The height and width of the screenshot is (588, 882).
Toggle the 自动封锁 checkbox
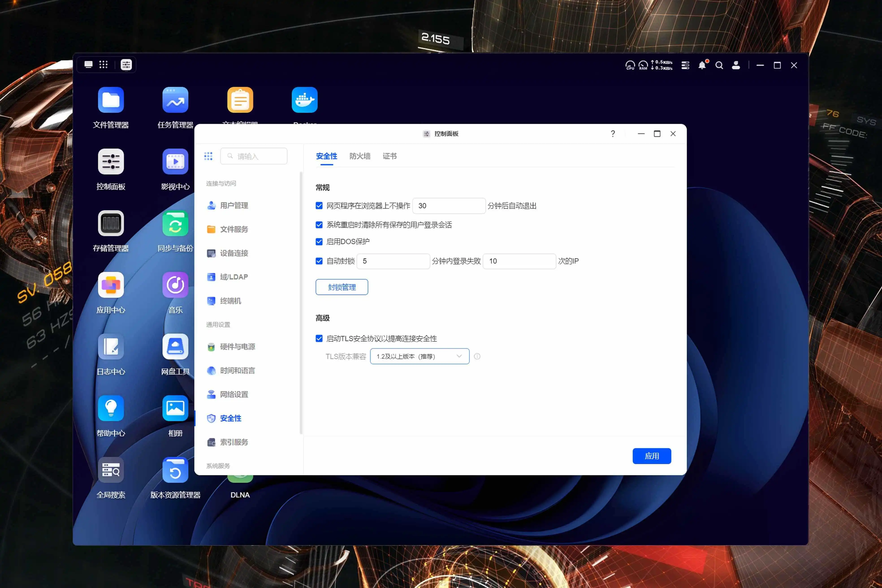319,261
